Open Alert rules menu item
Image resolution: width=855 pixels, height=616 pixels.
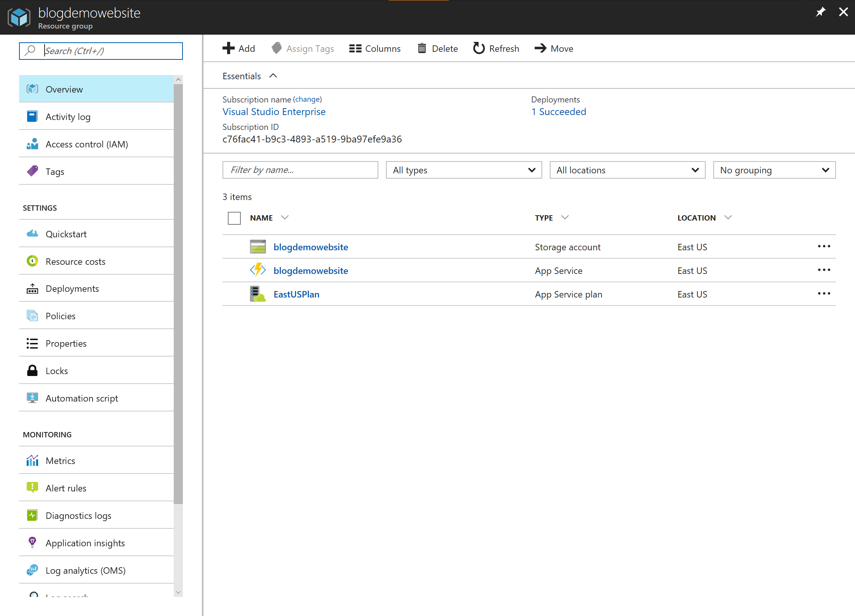(x=96, y=488)
